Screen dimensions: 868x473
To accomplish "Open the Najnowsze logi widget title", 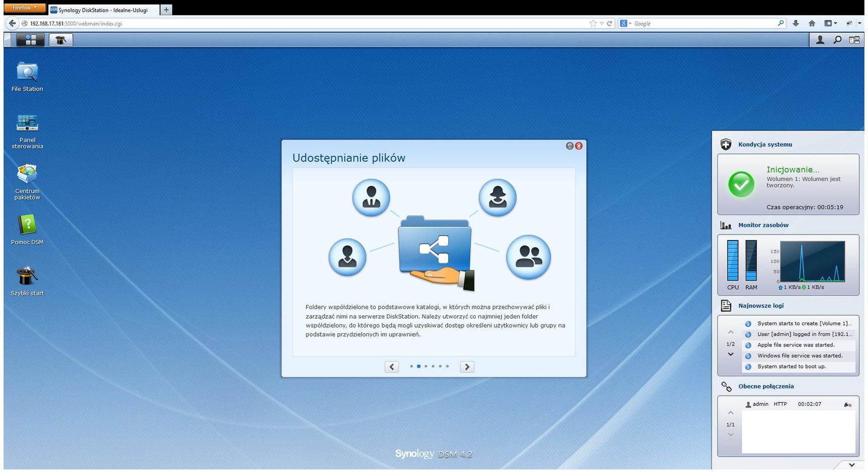I will pos(761,306).
